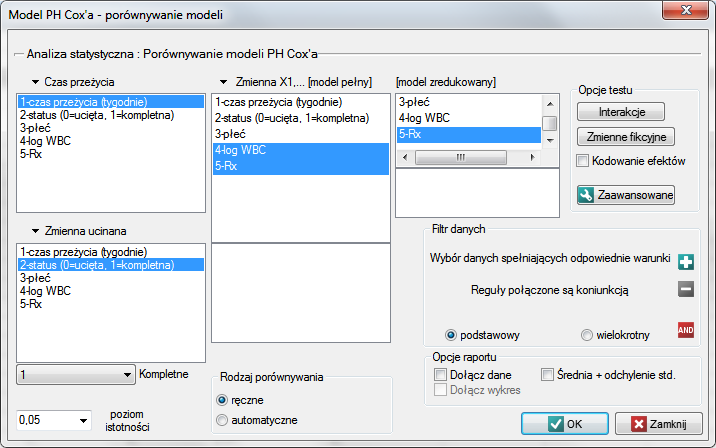Click the Zmienne fikcyjne button
Image resolution: width=716 pixels, height=448 pixels.
coord(626,136)
